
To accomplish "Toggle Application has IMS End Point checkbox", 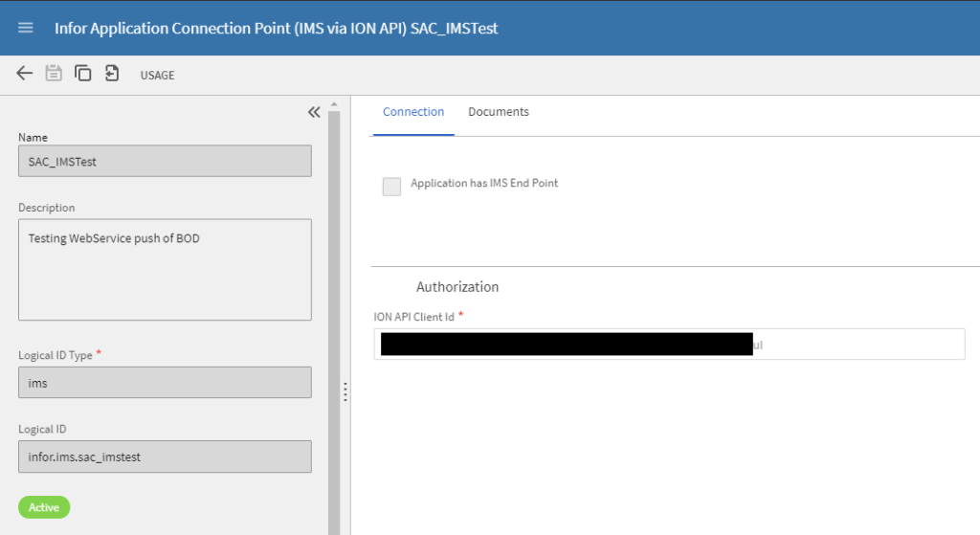I will pos(391,187).
